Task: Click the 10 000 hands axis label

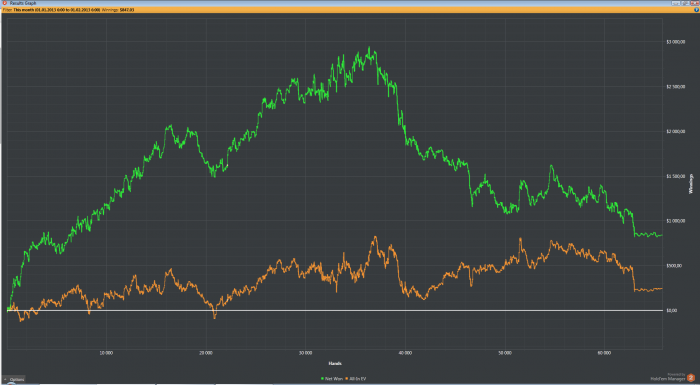Action: [106, 353]
